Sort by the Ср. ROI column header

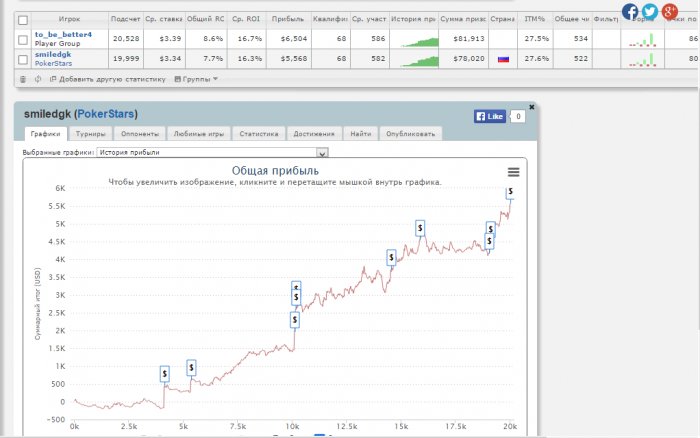[x=246, y=19]
